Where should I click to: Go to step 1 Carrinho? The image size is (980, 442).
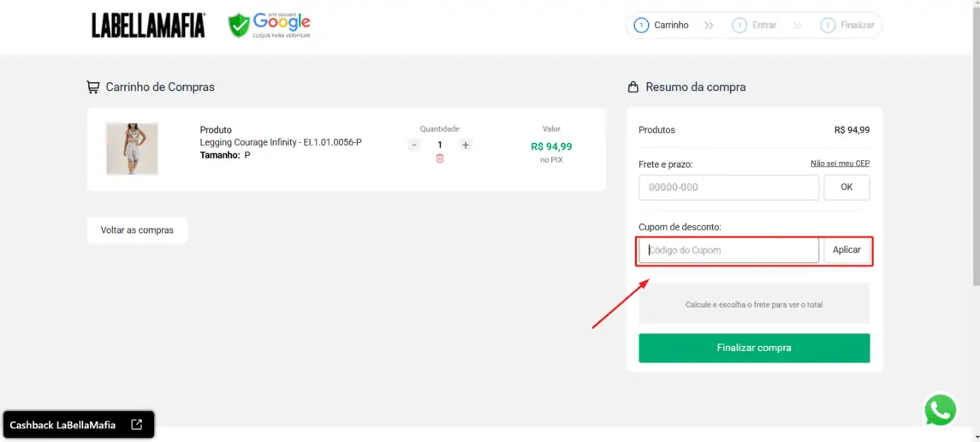pyautogui.click(x=662, y=26)
